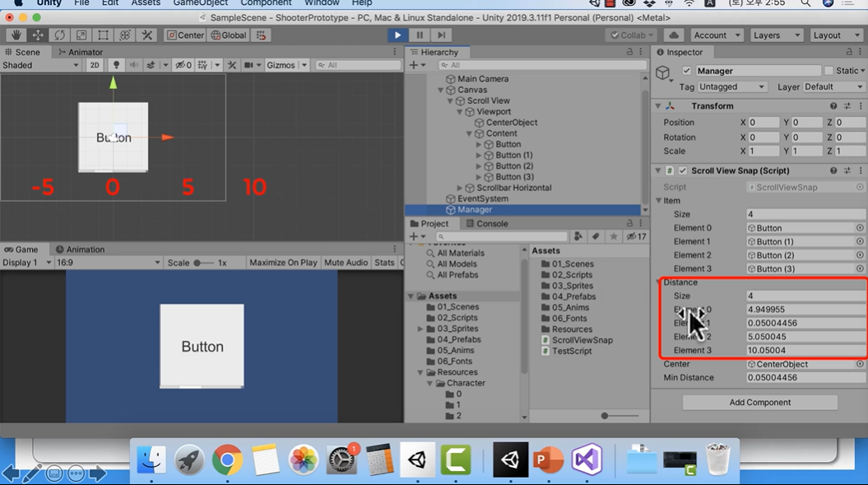868x485 pixels.
Task: Toggle Mute Audio in Game view
Action: (x=346, y=262)
